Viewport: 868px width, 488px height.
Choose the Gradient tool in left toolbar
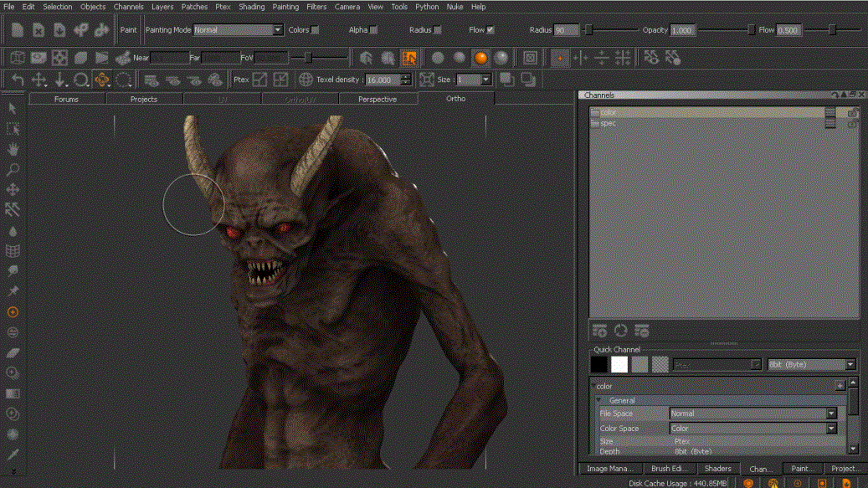click(13, 393)
